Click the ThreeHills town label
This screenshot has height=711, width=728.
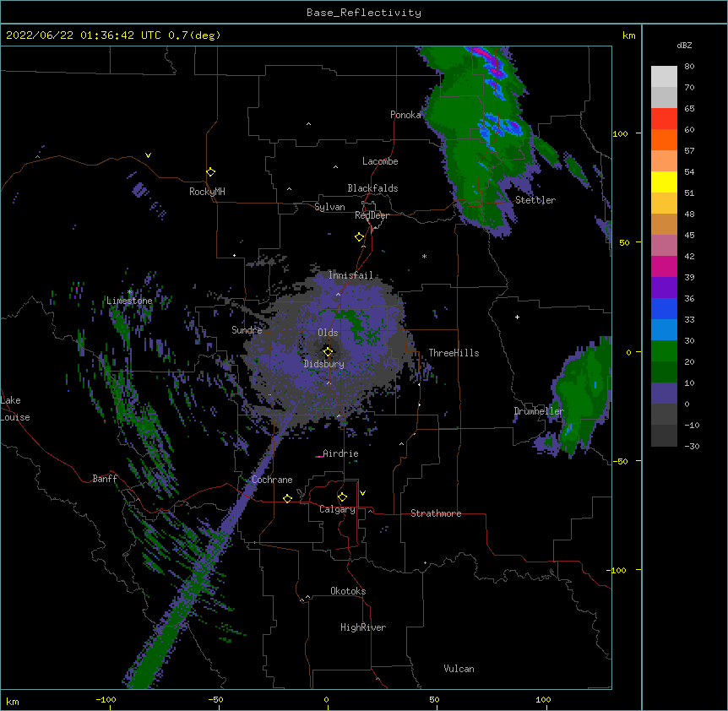pos(454,353)
